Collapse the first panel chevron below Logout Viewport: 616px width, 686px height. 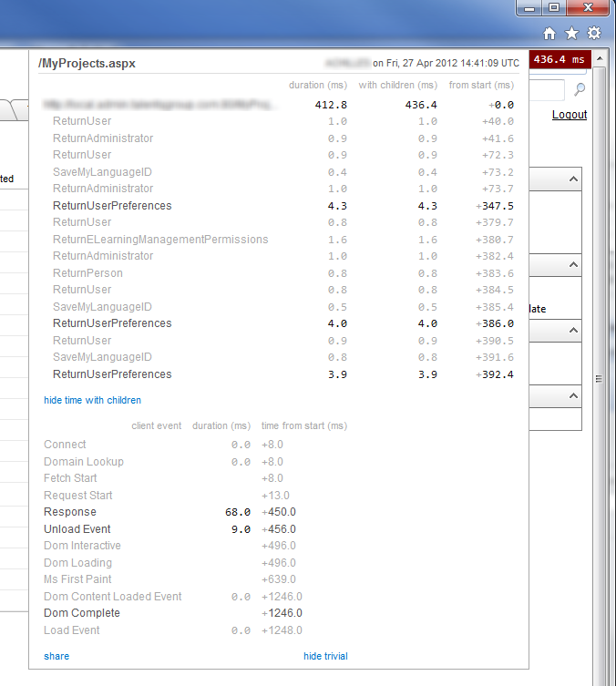[x=573, y=179]
